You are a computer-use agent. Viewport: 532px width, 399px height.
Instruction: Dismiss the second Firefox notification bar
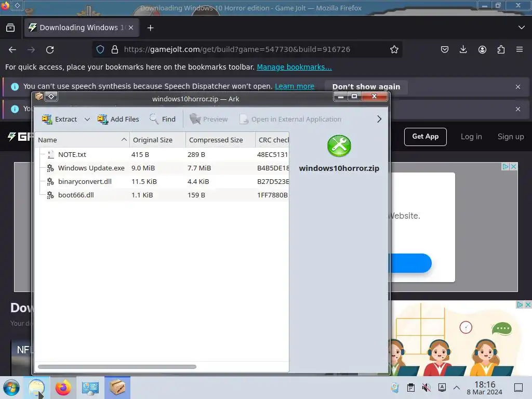[518, 109]
